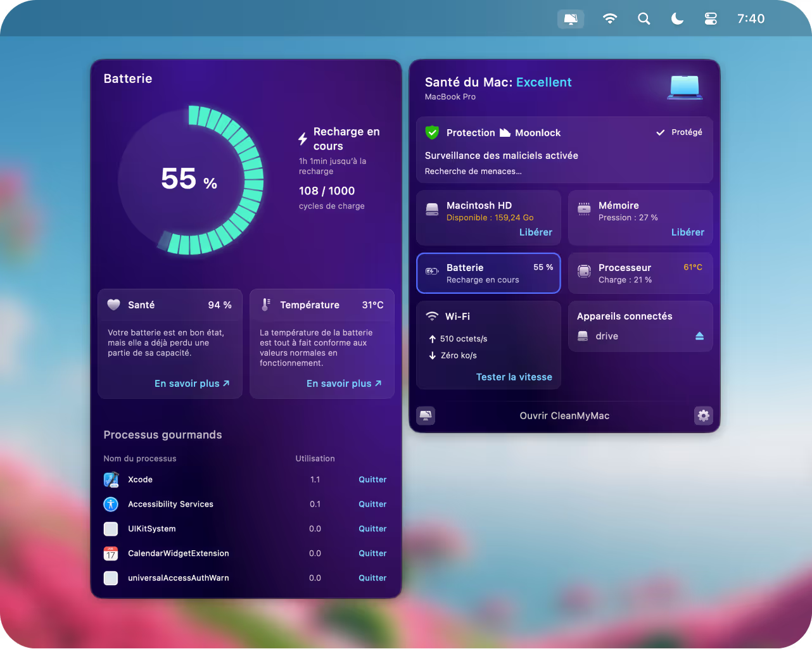
Task: Click Xcode utilisation value 1.1
Action: click(315, 480)
